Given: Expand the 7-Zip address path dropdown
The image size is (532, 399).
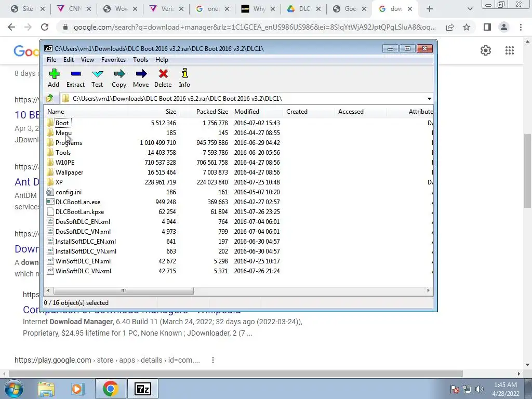Looking at the screenshot, I should coord(429,98).
